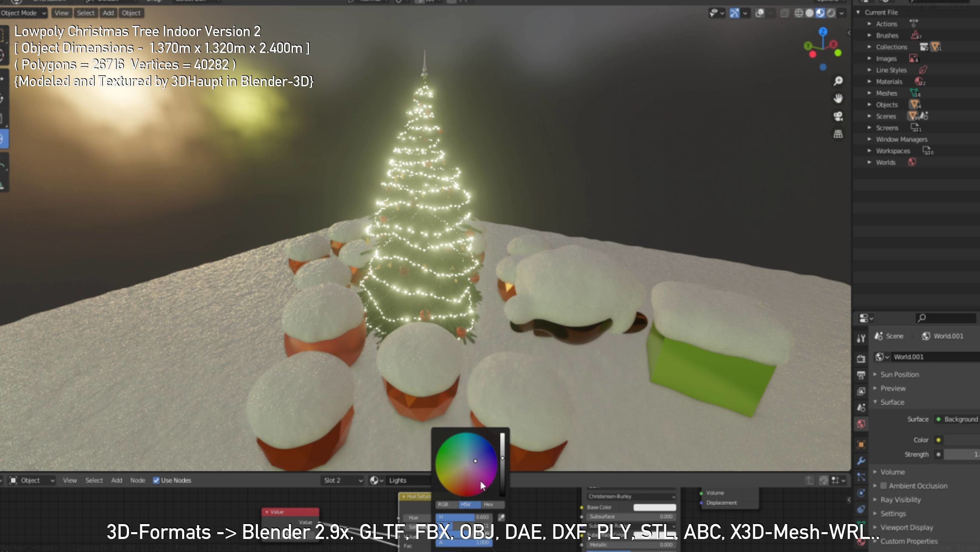Open the world datablock browse dropdown
This screenshot has width=980, height=552.
(882, 357)
